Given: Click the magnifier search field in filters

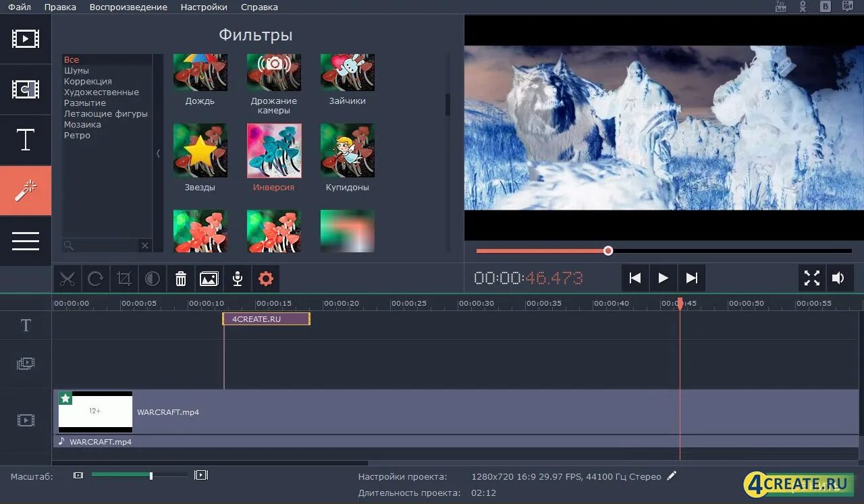Looking at the screenshot, I should coord(100,246).
